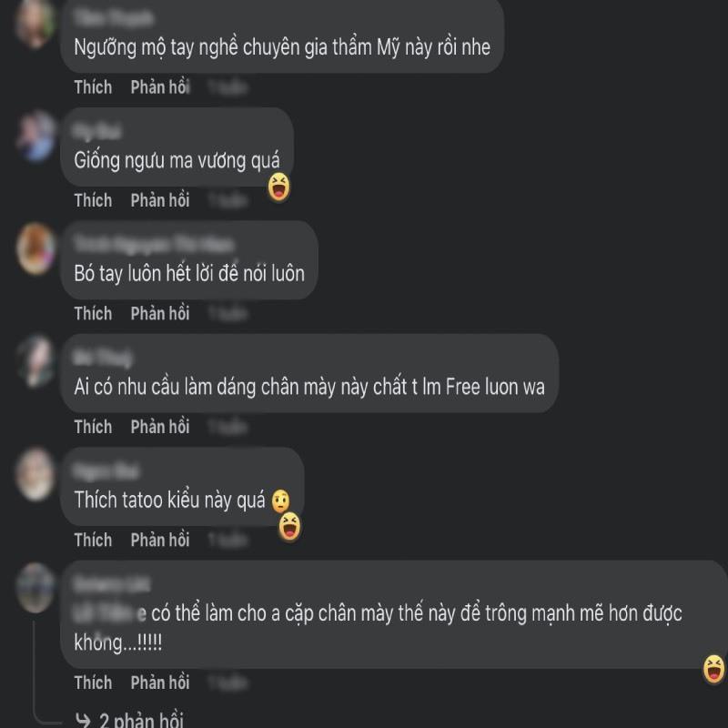Image resolution: width=728 pixels, height=728 pixels.
Task: Click laughing reaction on 'cặp chân mày' comment
Action: 714,669
